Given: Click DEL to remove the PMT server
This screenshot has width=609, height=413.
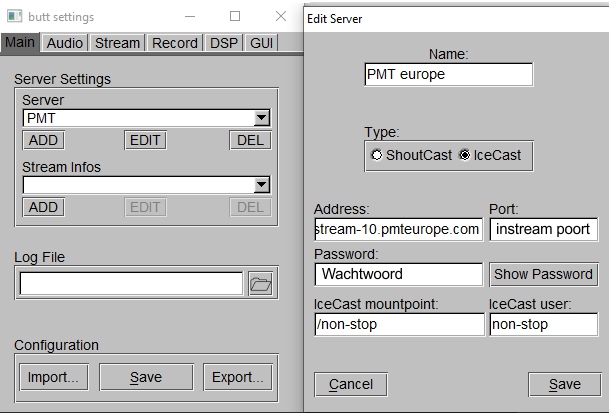Looking at the screenshot, I should (250, 140).
